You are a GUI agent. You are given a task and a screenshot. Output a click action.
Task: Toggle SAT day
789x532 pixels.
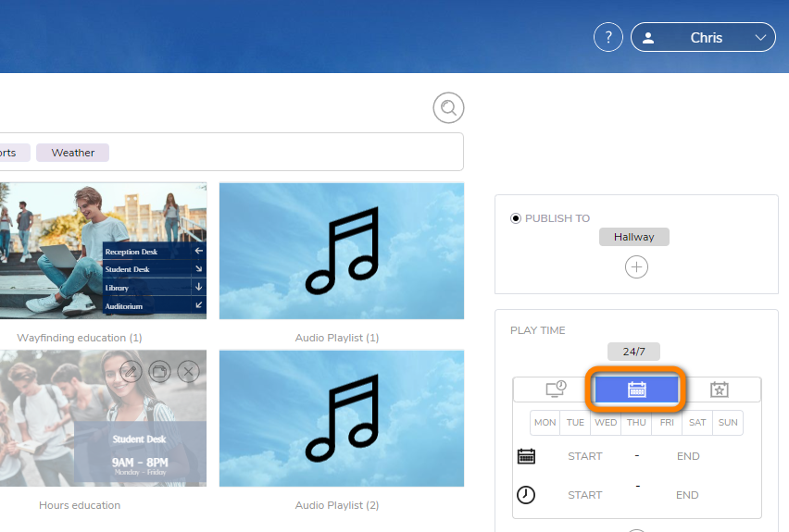click(697, 423)
